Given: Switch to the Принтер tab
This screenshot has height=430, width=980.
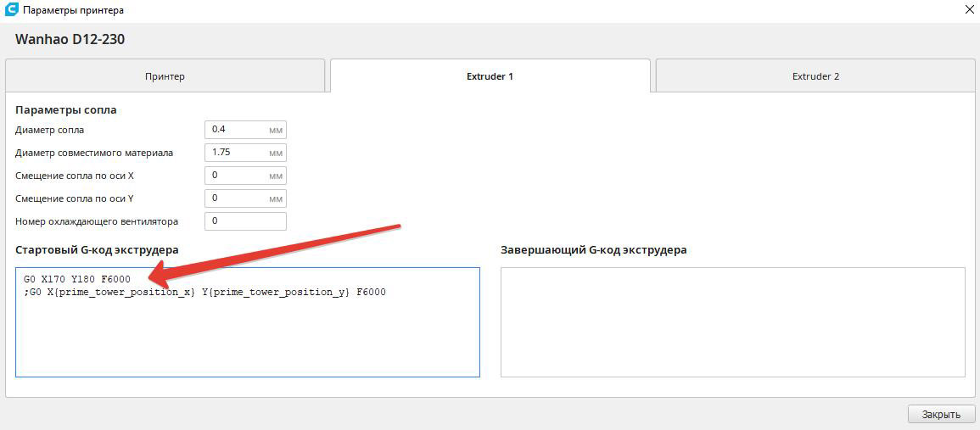Looking at the screenshot, I should (x=165, y=76).
